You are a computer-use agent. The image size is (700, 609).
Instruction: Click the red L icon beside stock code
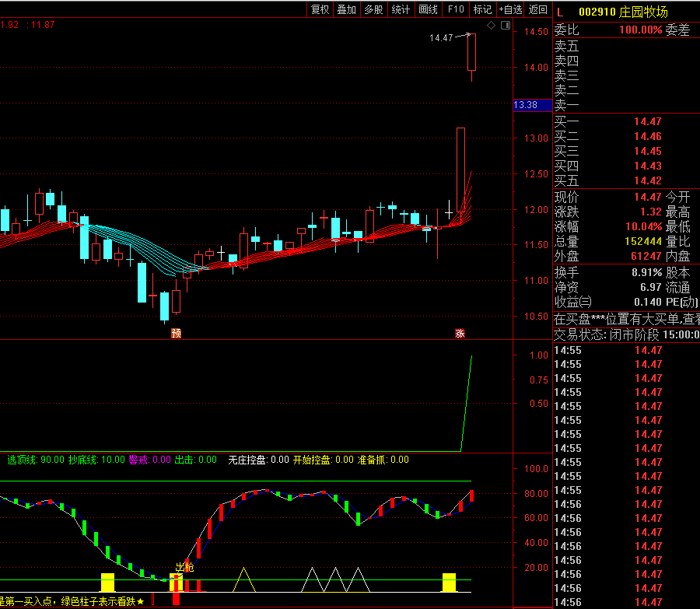pyautogui.click(x=560, y=12)
